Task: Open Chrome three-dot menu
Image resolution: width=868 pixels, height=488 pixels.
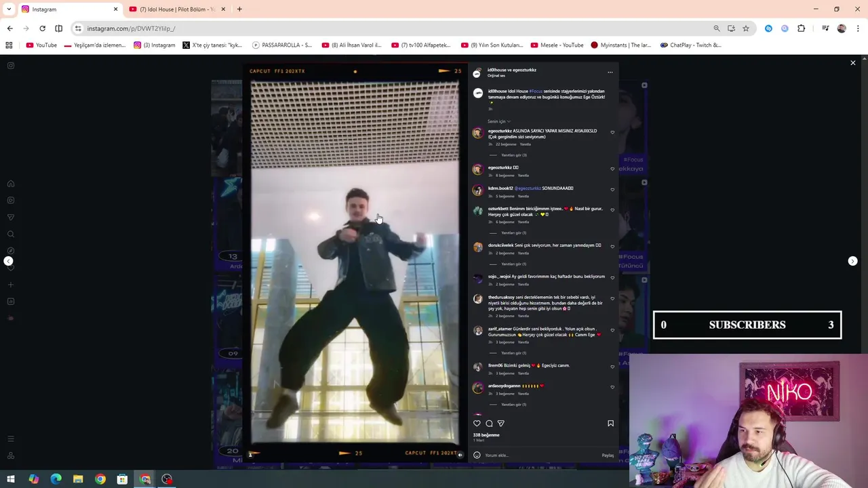Action: [x=858, y=28]
